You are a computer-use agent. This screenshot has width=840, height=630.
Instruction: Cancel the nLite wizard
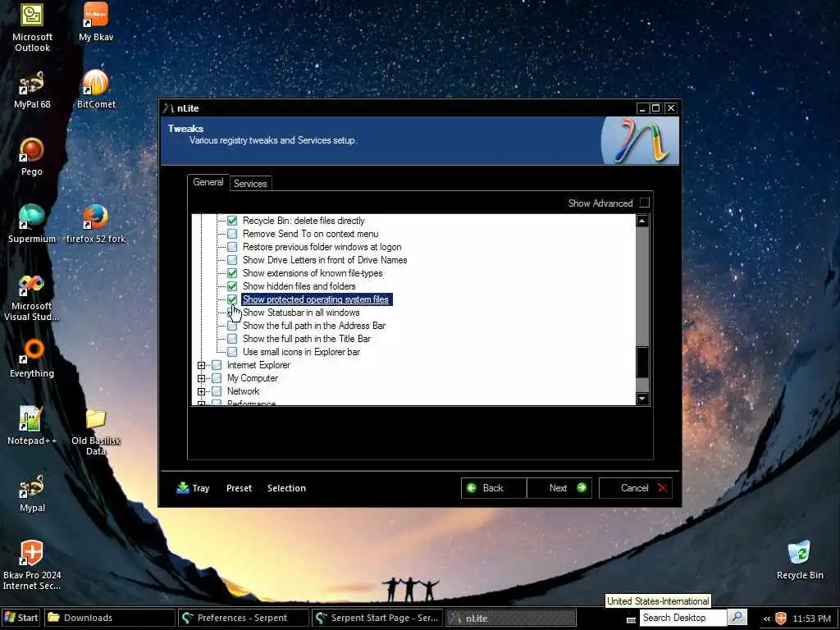coord(636,488)
